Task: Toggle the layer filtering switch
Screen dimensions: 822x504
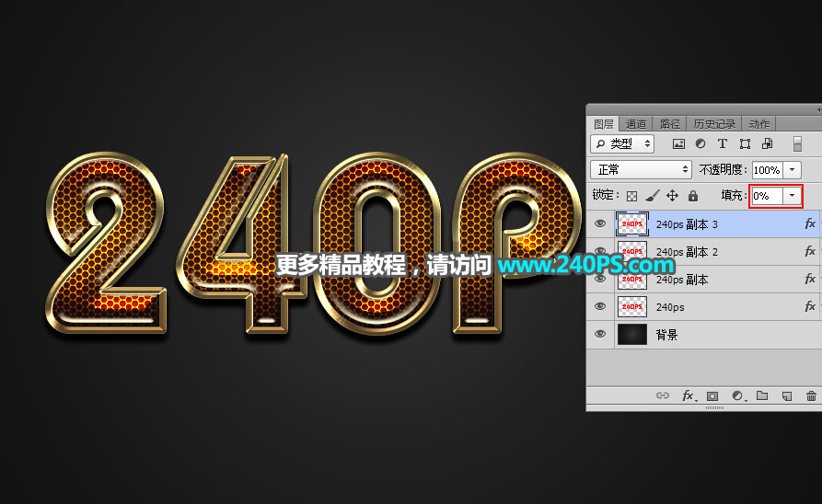Action: coord(797,143)
